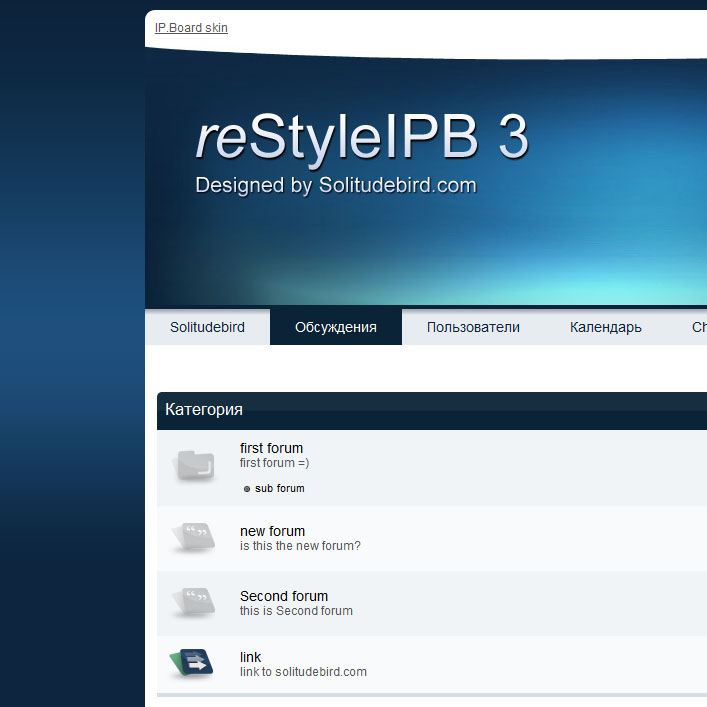Click the Second forum speech-bubble icon
The height and width of the screenshot is (707, 707).
point(194,602)
